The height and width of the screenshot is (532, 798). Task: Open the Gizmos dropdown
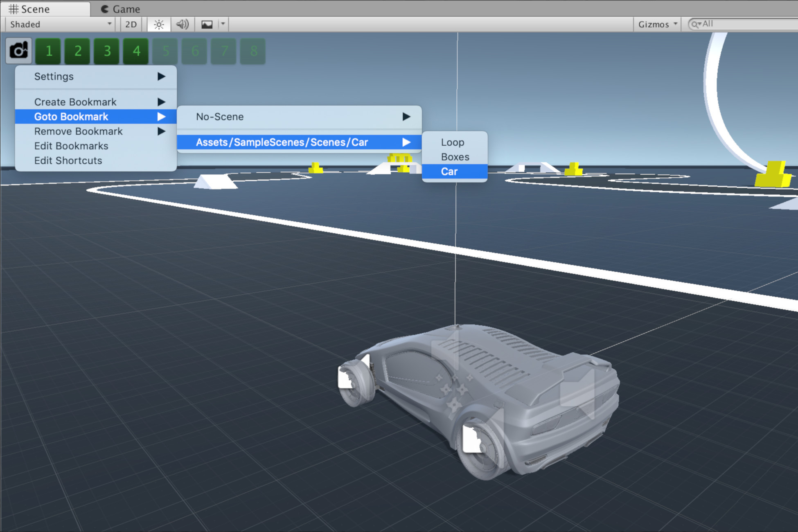click(657, 24)
